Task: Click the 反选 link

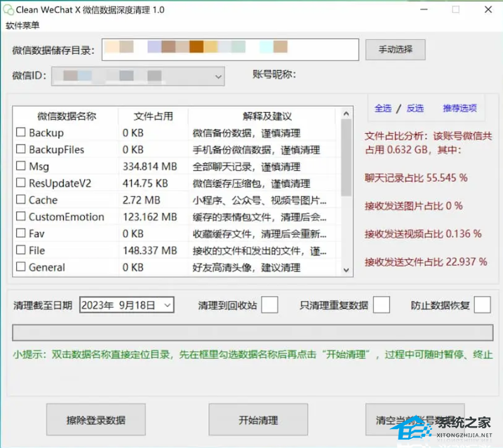Action: click(x=415, y=108)
